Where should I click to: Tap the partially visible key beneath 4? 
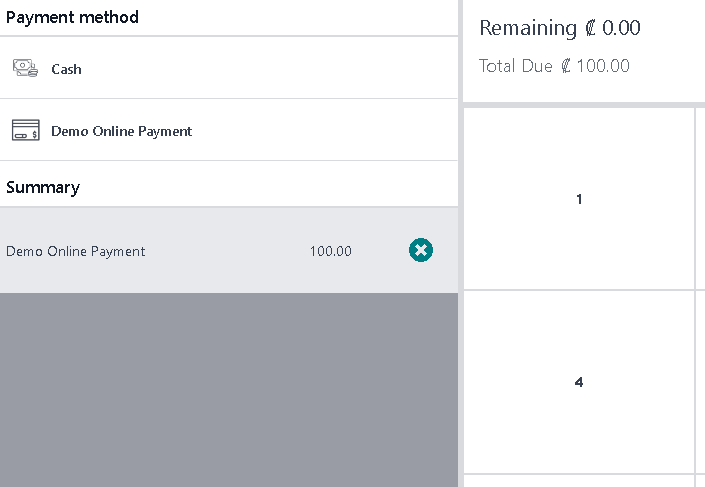coord(579,481)
